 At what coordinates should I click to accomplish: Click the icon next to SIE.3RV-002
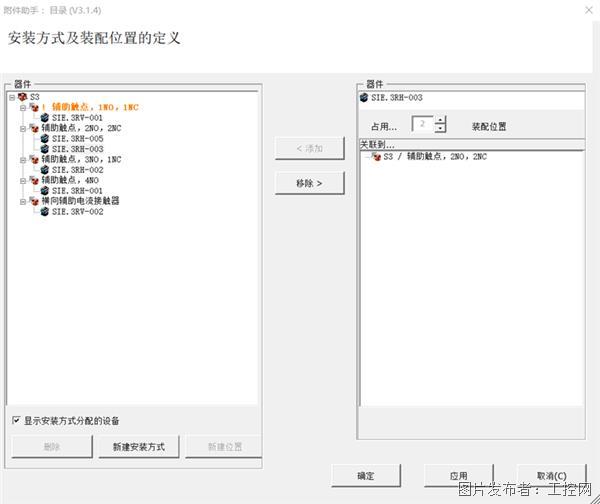(45, 211)
